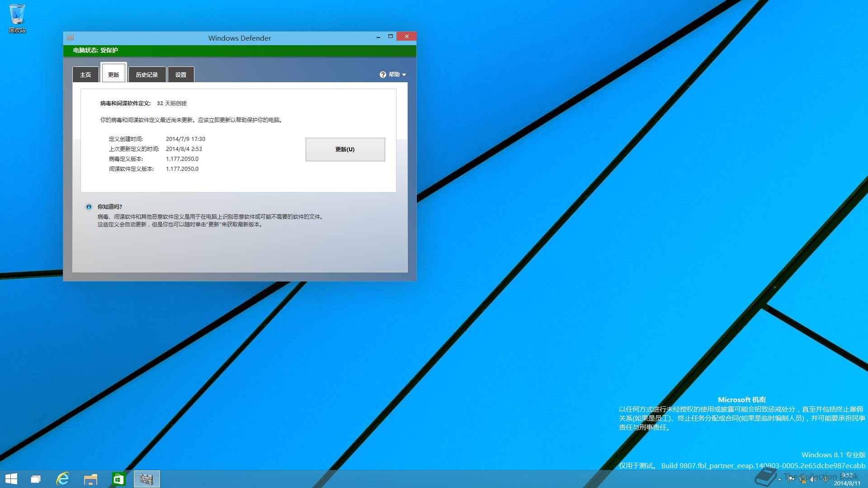This screenshot has height=488, width=868.
Task: Click the Windows Defender title text
Action: [240, 38]
